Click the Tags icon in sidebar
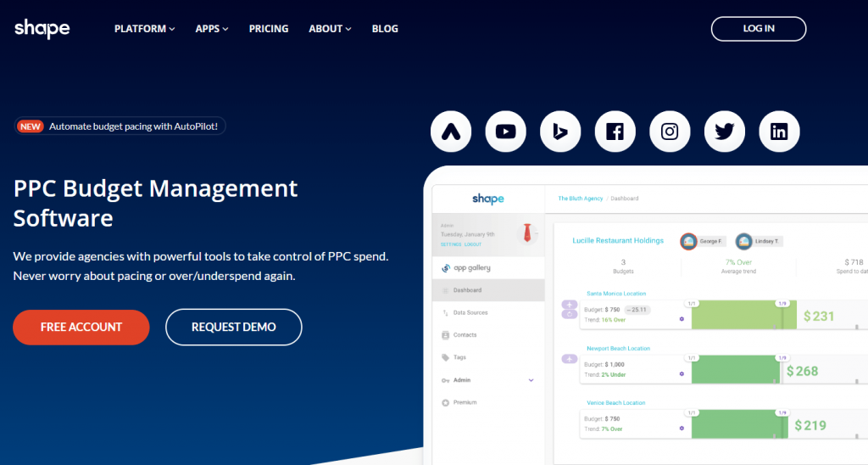This screenshot has height=465, width=868. 445,357
